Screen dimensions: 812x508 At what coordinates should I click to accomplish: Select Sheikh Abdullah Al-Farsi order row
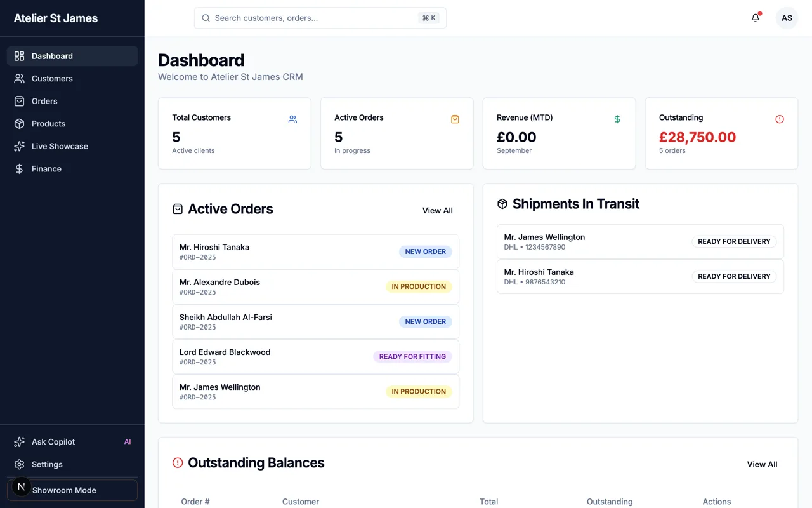coord(315,322)
